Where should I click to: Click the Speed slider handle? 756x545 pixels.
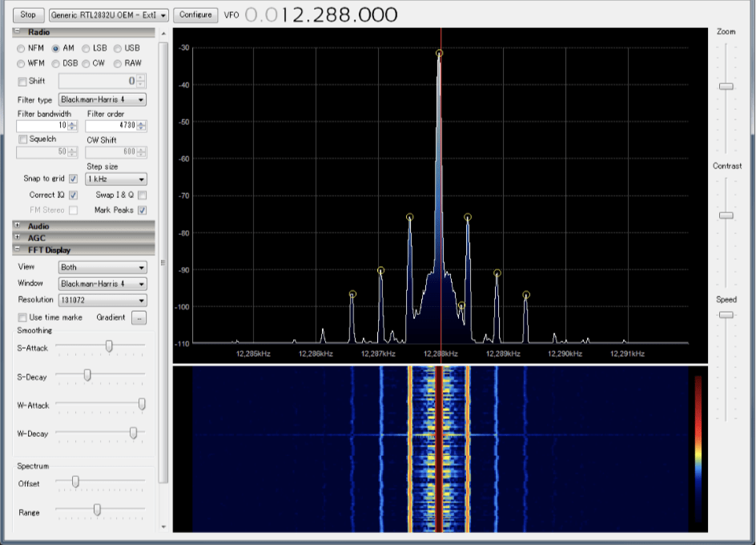[x=726, y=315]
